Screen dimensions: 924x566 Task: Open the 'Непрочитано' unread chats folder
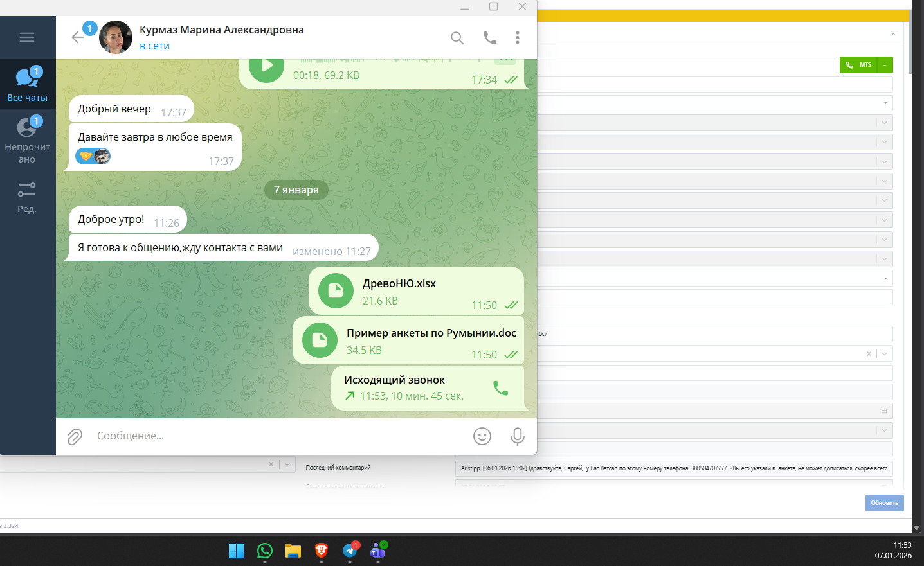pos(27,139)
